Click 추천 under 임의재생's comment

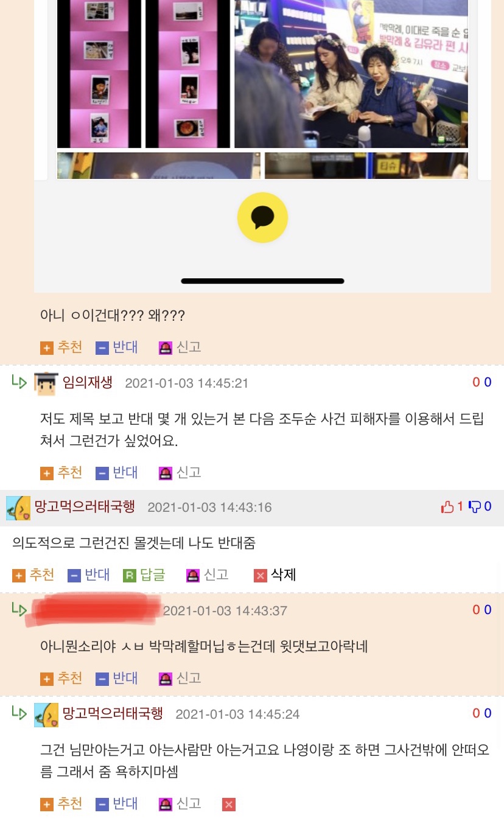(x=61, y=472)
